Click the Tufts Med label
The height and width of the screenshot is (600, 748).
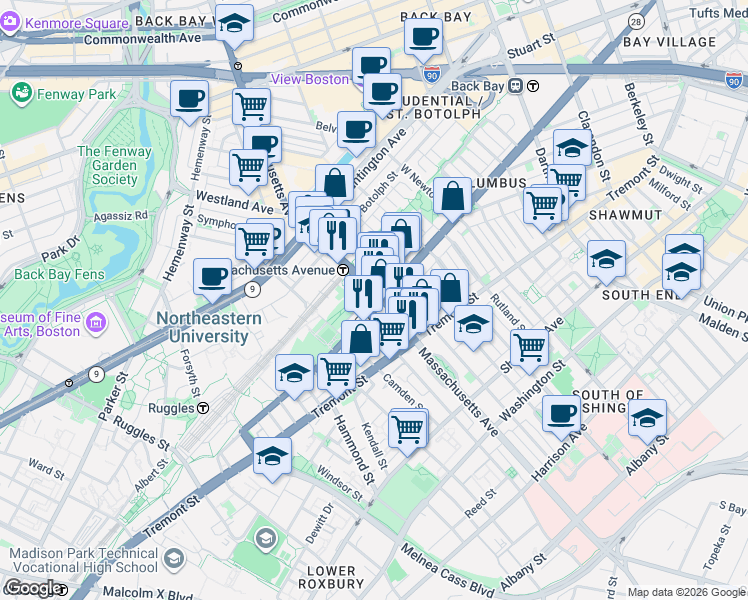pos(718,13)
